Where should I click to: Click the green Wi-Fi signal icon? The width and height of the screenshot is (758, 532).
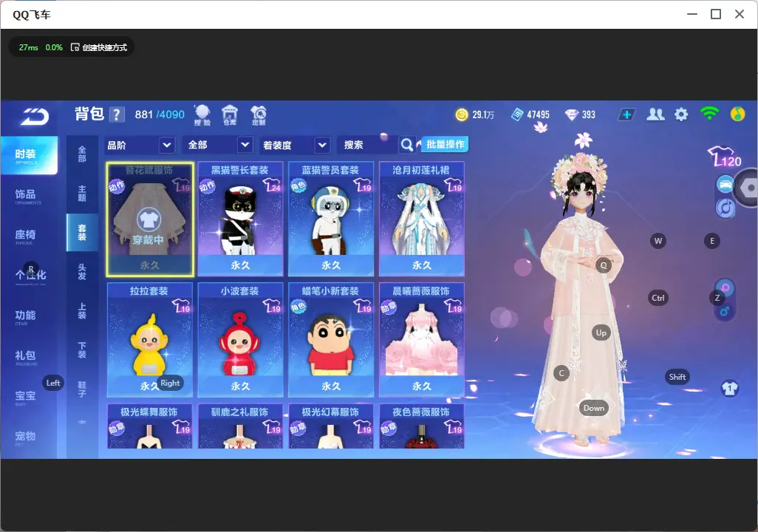pyautogui.click(x=709, y=114)
